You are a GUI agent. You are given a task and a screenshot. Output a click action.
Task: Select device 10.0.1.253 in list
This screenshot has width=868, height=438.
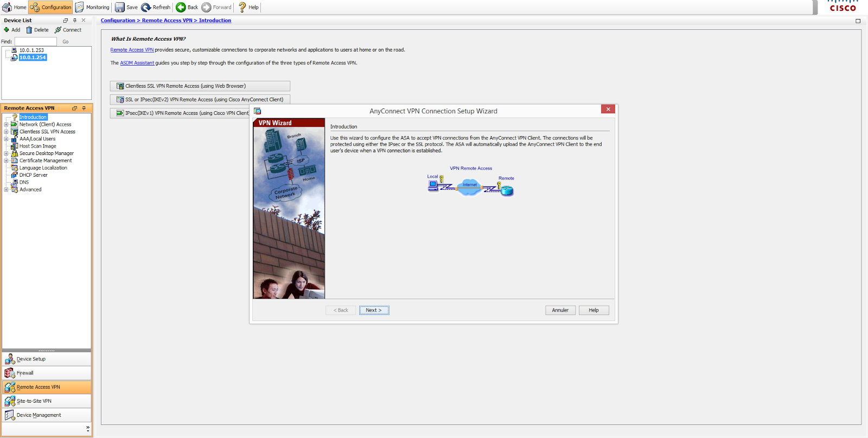click(x=31, y=50)
